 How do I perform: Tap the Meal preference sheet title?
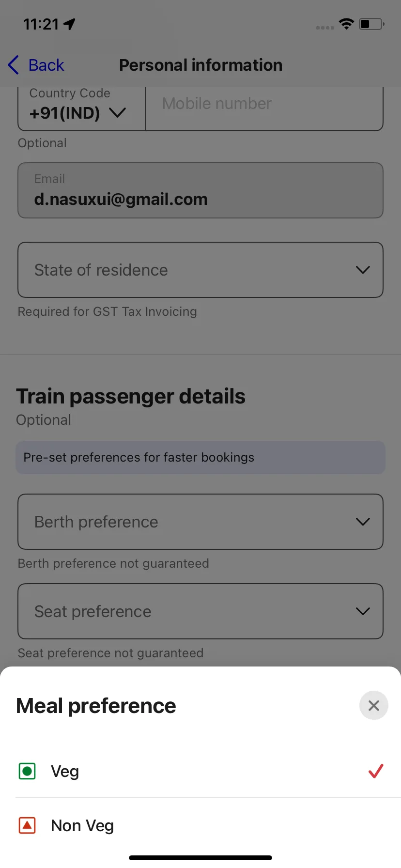pos(96,706)
